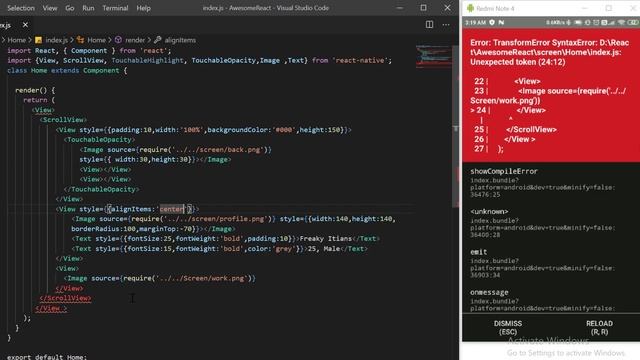Click the Android icon in emulator title
Screen dimensions: 640x360
[x=470, y=8]
